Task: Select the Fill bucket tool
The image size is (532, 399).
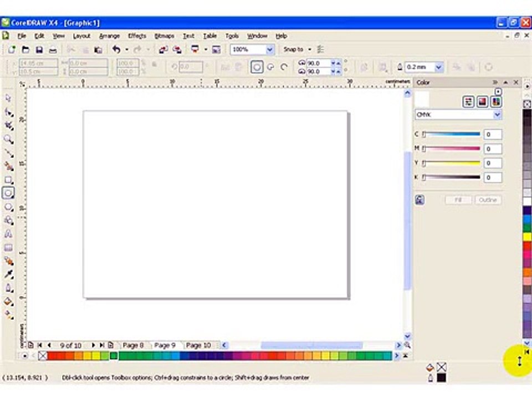Action: pyautogui.click(x=8, y=301)
